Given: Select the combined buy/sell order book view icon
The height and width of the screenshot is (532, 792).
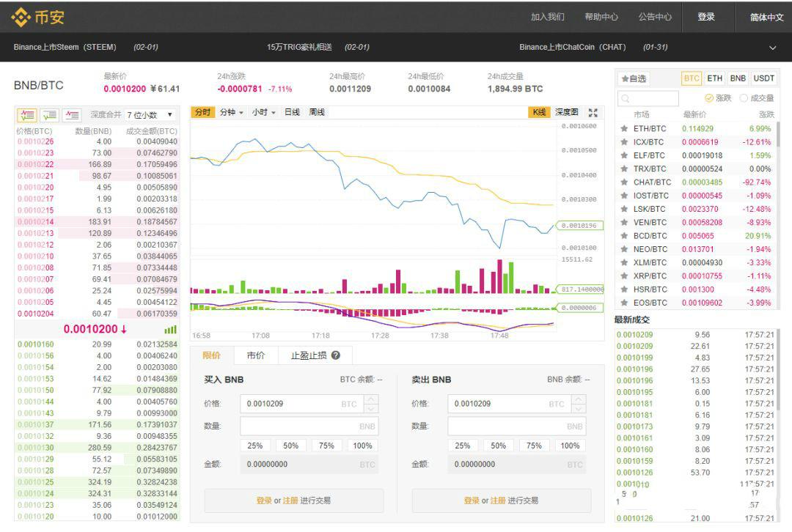Looking at the screenshot, I should coord(28,115).
